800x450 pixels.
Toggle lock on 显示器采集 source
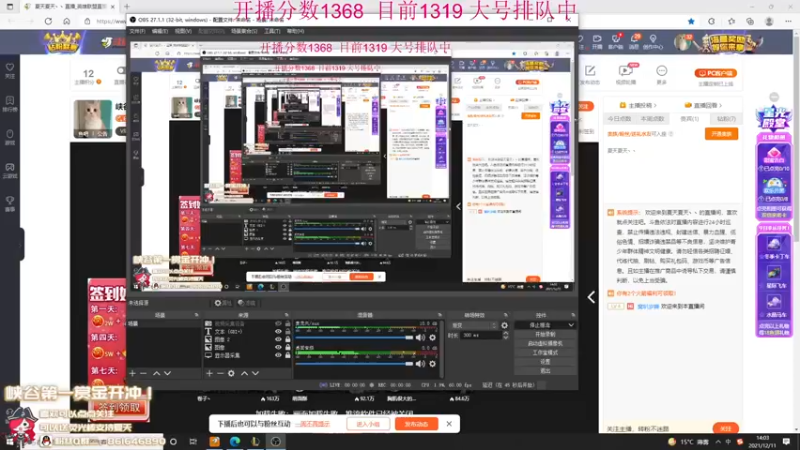(288, 355)
